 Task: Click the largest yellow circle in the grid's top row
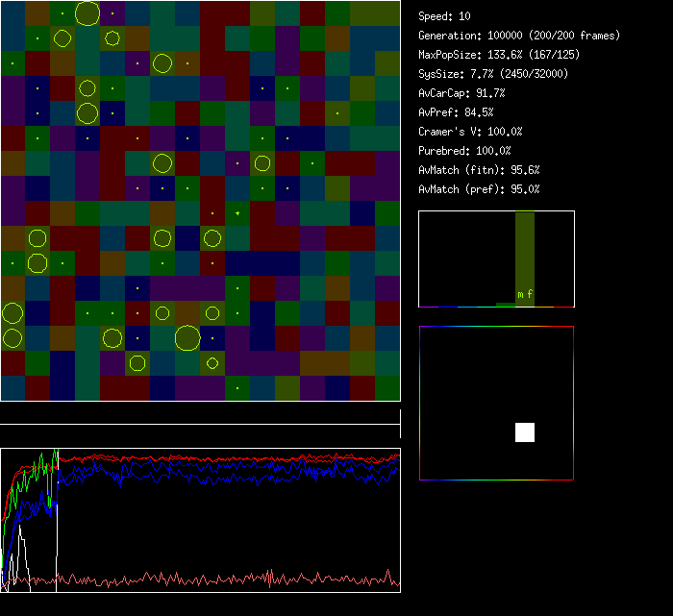(x=87, y=13)
